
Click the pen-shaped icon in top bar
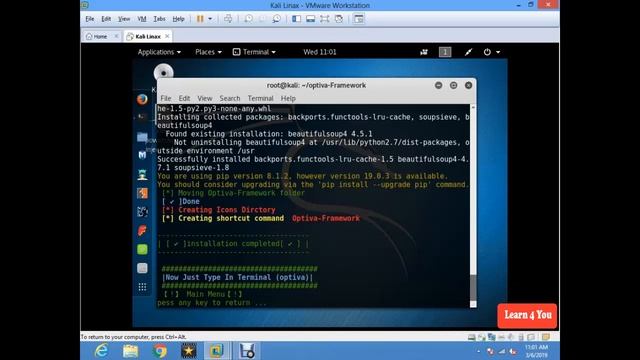468,52
